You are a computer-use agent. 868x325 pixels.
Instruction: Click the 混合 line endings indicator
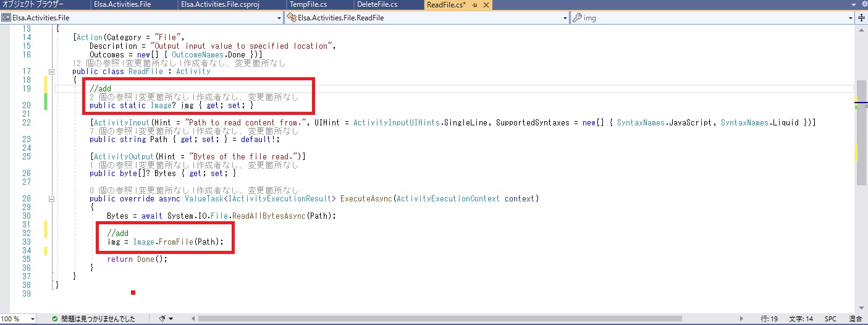tap(856, 319)
